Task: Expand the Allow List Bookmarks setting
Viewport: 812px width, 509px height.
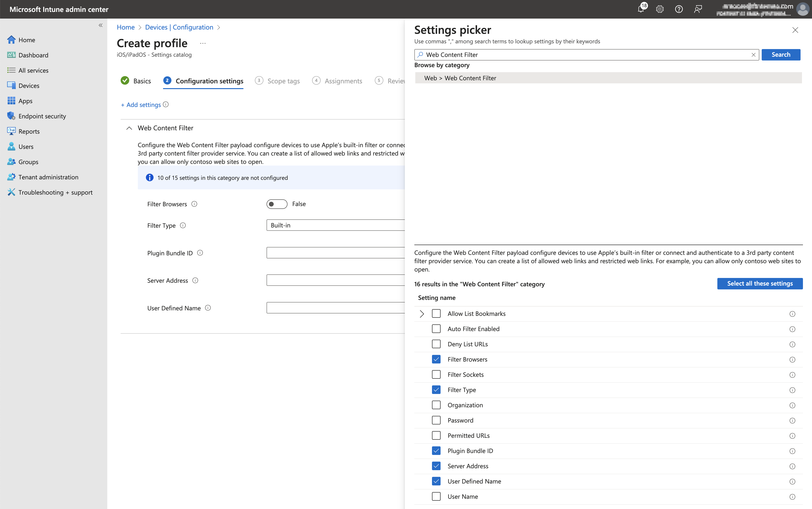Action: click(x=421, y=313)
